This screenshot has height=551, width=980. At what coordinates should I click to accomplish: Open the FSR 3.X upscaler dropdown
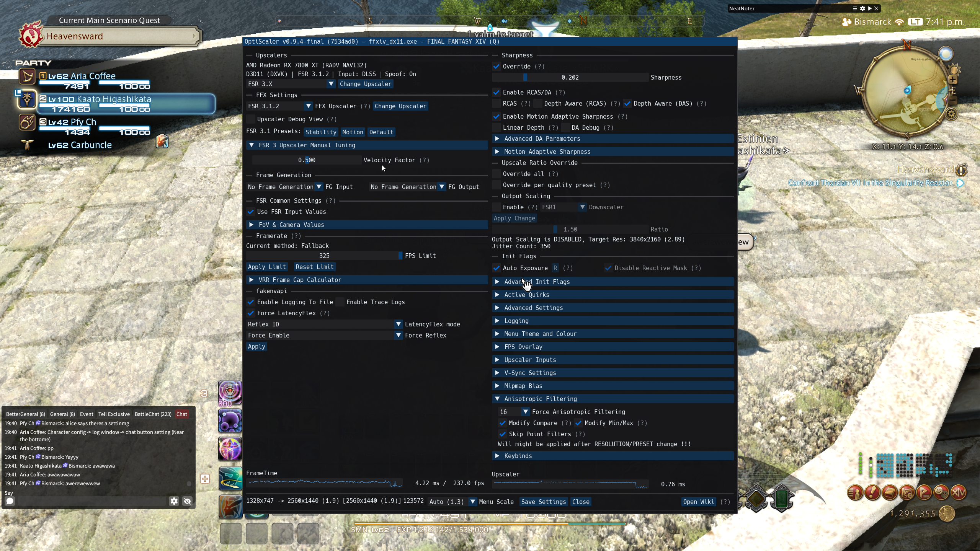(x=291, y=84)
